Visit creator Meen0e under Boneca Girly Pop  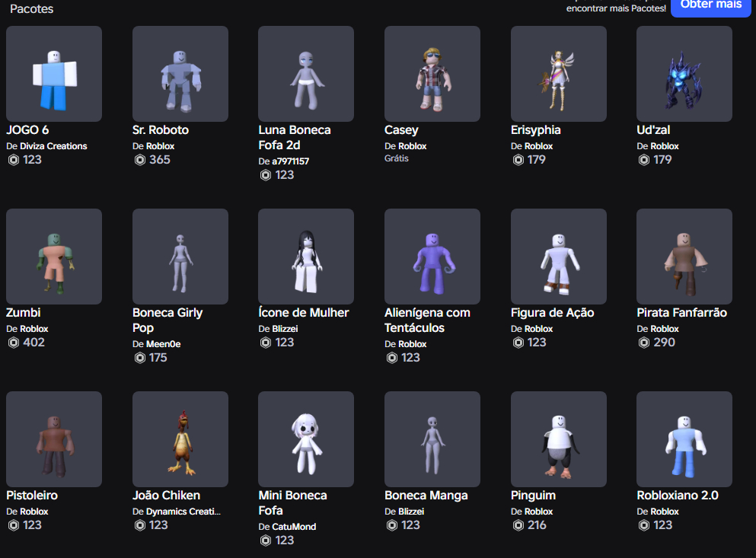pyautogui.click(x=164, y=344)
